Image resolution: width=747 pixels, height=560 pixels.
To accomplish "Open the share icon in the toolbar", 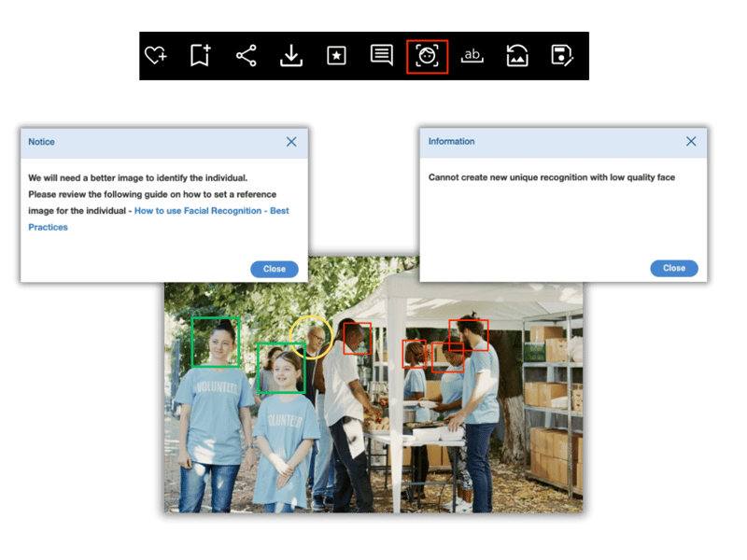I will point(246,56).
